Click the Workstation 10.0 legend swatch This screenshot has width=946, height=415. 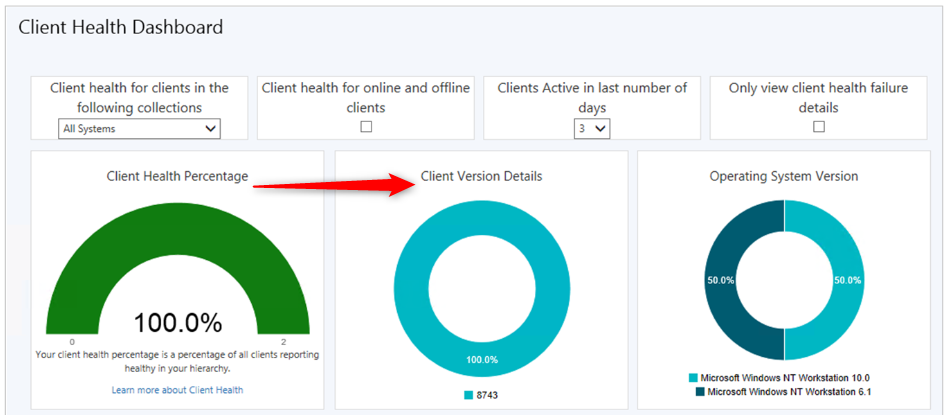tap(693, 378)
